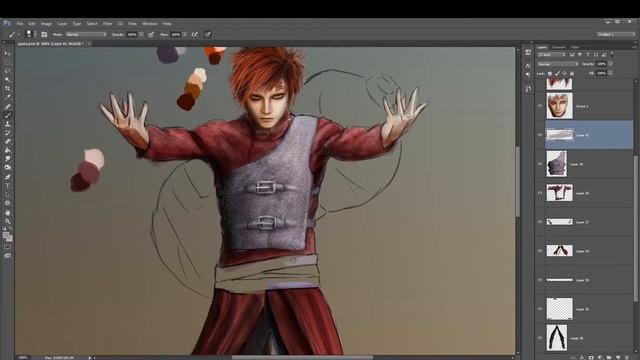Open the layer Fill slider arrow
640x360 pixels.
point(611,73)
